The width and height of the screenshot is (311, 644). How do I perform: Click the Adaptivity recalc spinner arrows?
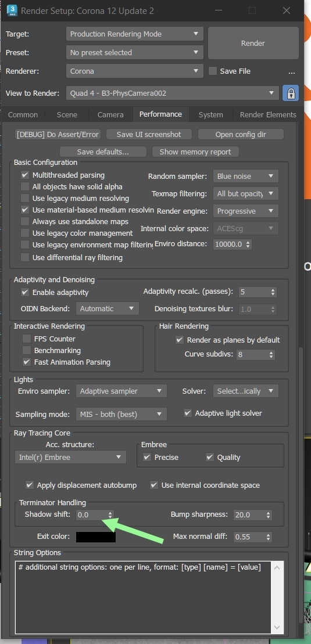273,292
